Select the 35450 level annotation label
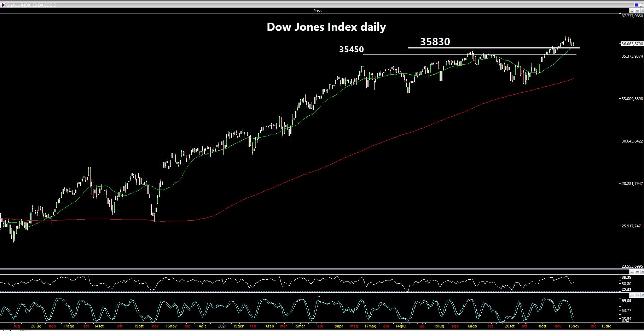 coord(351,50)
